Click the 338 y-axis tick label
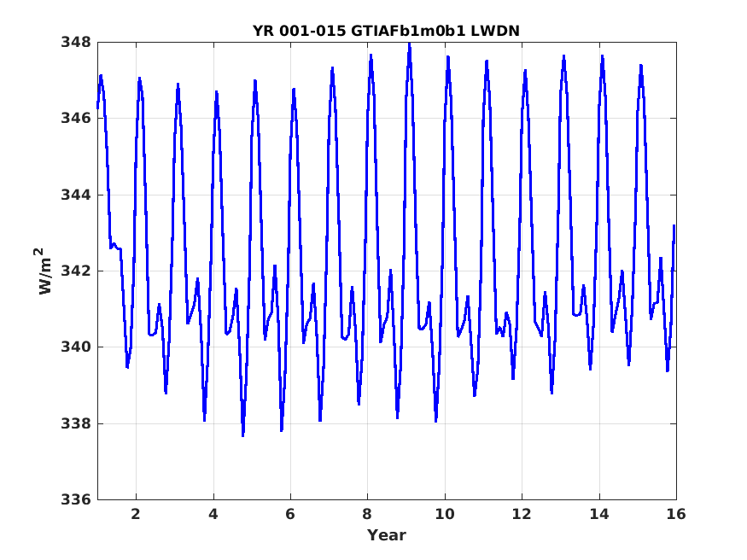This screenshot has height=560, width=747. 76,423
